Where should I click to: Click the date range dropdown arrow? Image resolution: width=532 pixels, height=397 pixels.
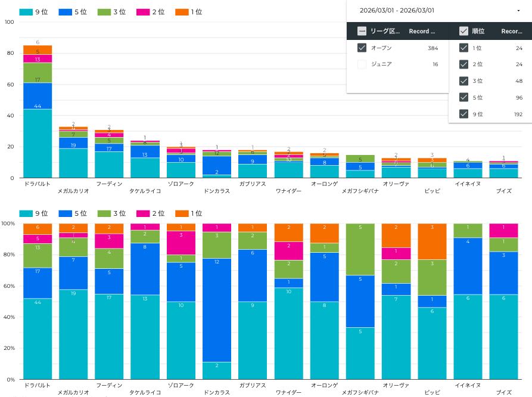click(x=518, y=10)
